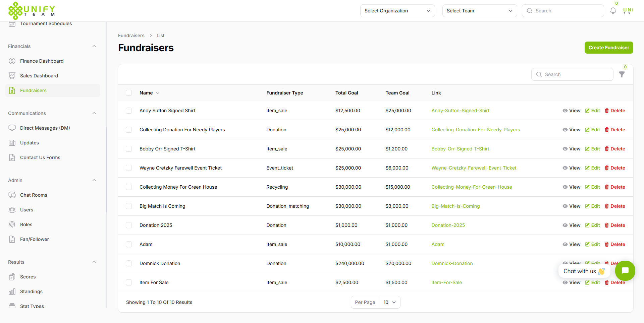The image size is (644, 323).
Task: Open the Per Page results selector
Action: (x=389, y=302)
